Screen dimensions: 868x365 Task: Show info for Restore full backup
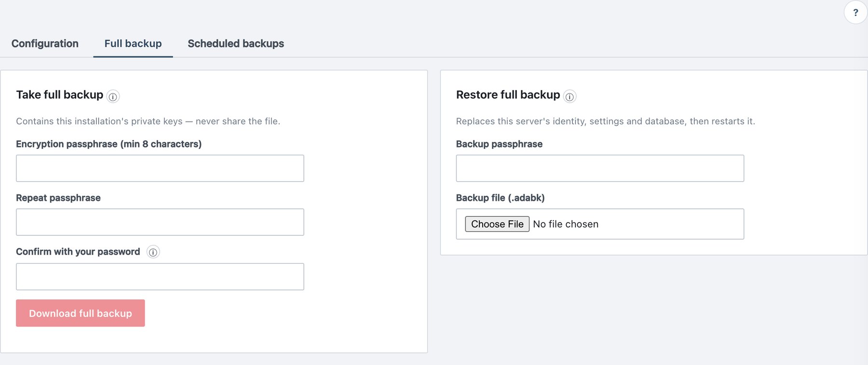click(570, 96)
